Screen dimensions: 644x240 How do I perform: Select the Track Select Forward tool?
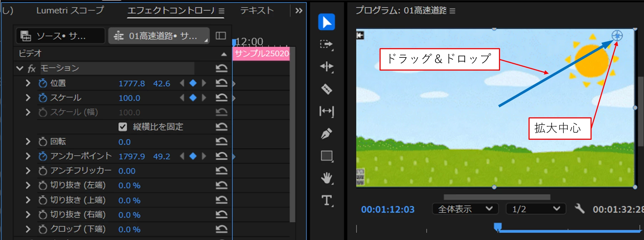point(326,44)
